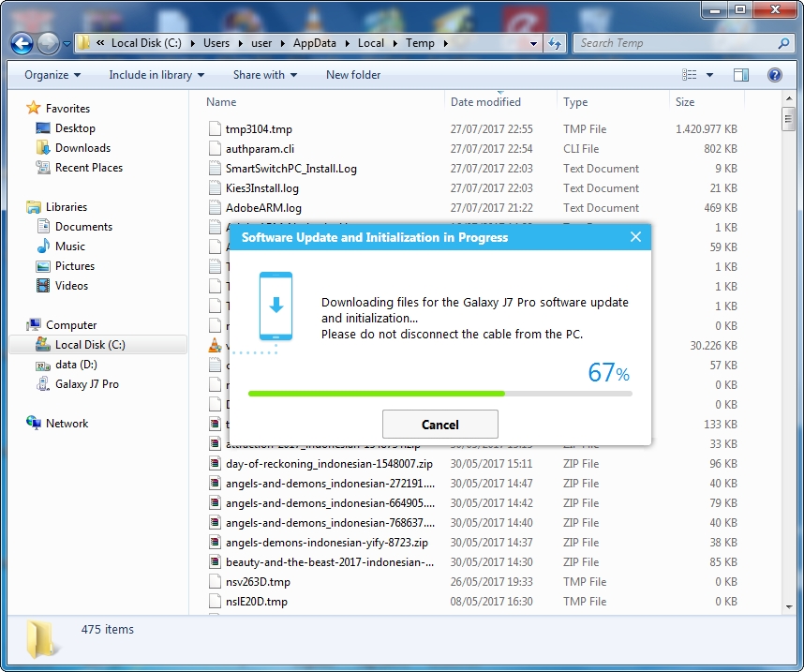
Task: Click the search magnifier icon
Action: tap(783, 44)
